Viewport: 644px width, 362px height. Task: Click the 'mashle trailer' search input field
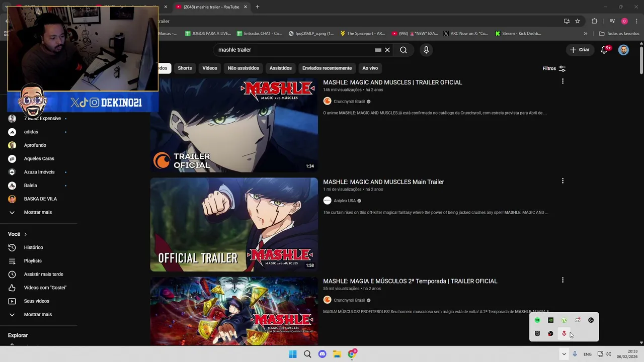click(x=294, y=50)
